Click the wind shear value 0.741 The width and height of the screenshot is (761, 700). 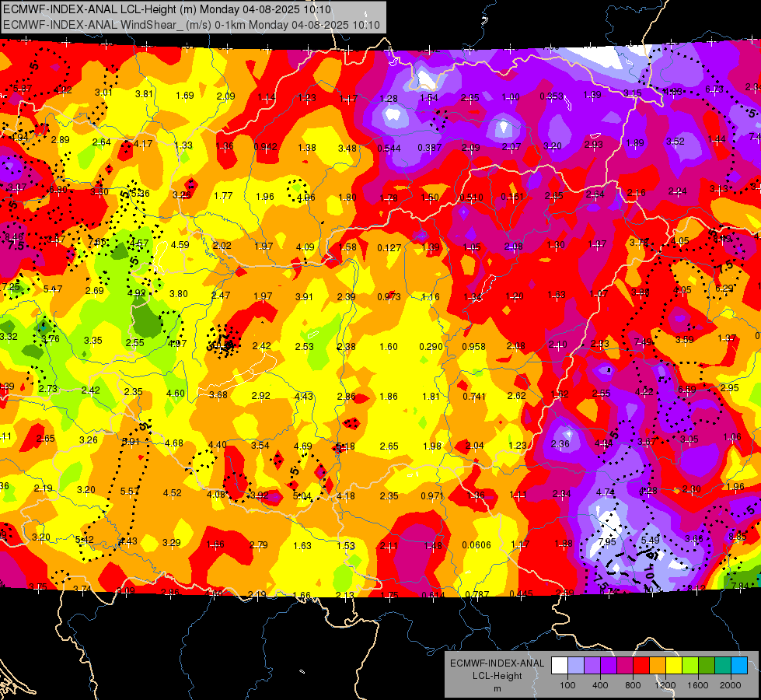[474, 396]
